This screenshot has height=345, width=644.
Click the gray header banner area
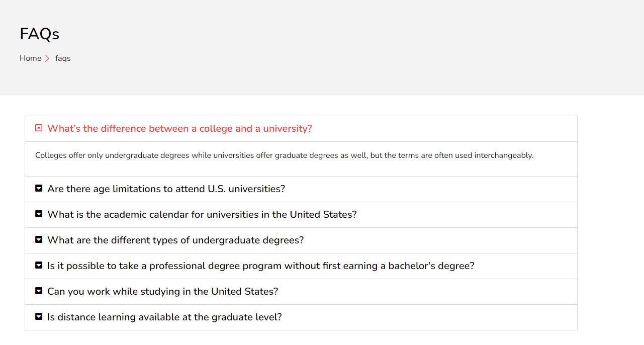[x=352, y=48]
